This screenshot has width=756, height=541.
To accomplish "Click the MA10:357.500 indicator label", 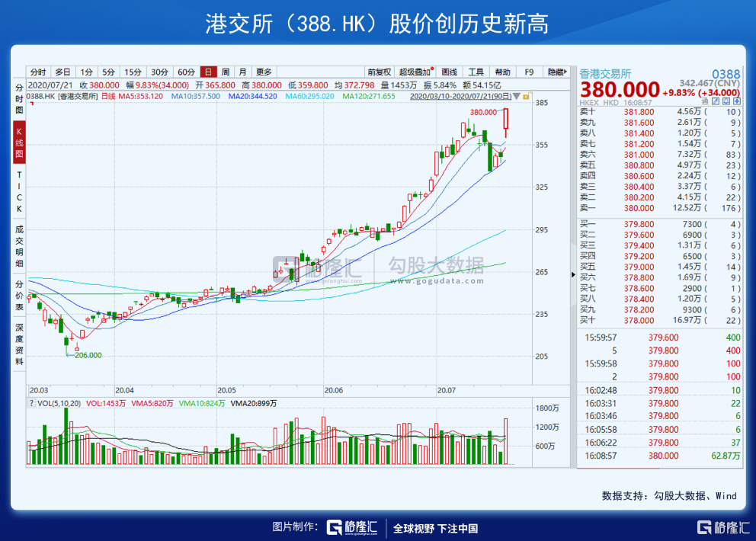I will (196, 97).
